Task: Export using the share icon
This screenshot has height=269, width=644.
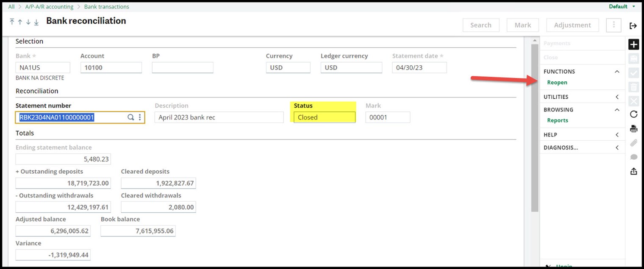Action: tap(633, 171)
